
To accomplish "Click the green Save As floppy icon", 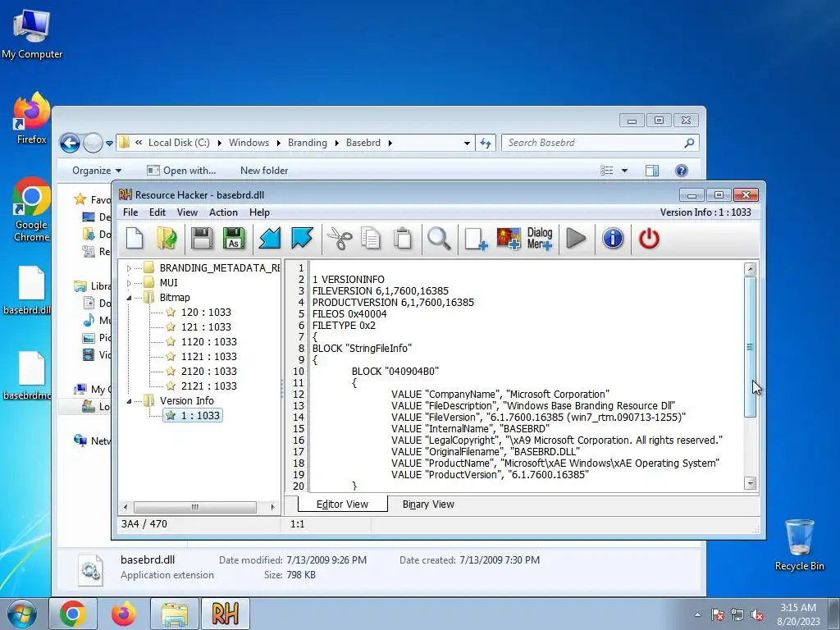I will coord(234,239).
